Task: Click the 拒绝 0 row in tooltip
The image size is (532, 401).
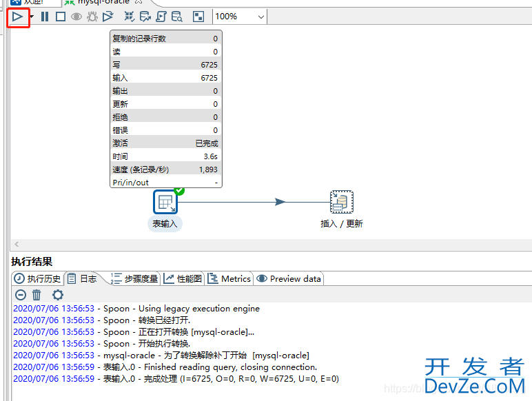Action: (165, 117)
